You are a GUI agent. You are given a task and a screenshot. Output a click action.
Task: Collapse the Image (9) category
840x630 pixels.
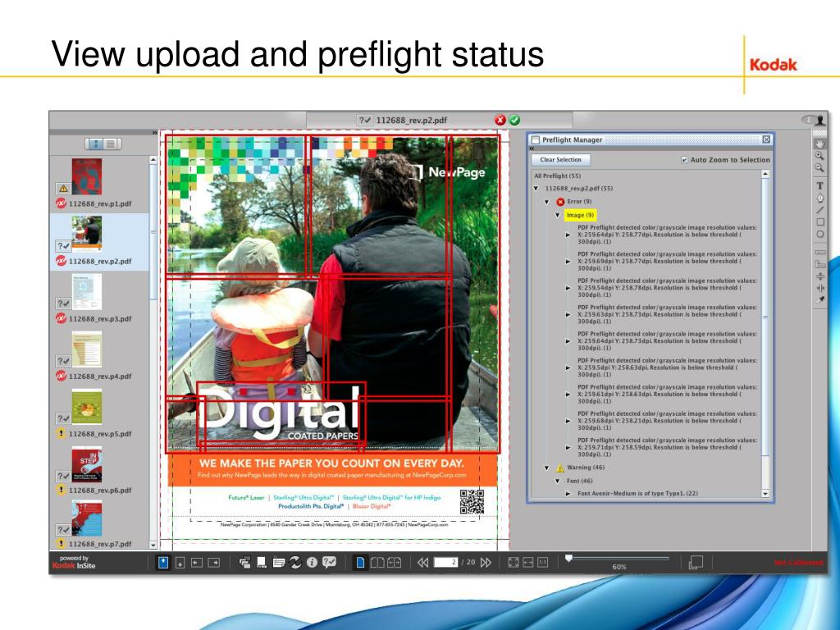coord(557,215)
